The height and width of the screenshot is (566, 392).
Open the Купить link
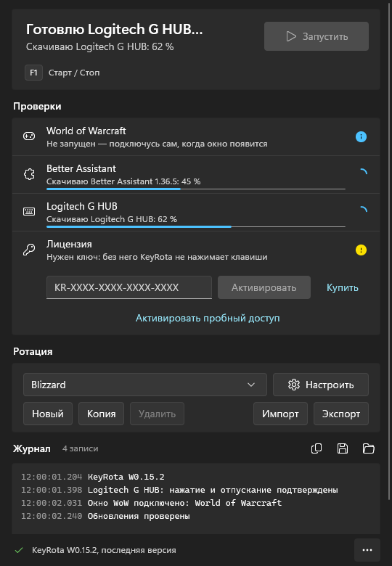(x=342, y=287)
